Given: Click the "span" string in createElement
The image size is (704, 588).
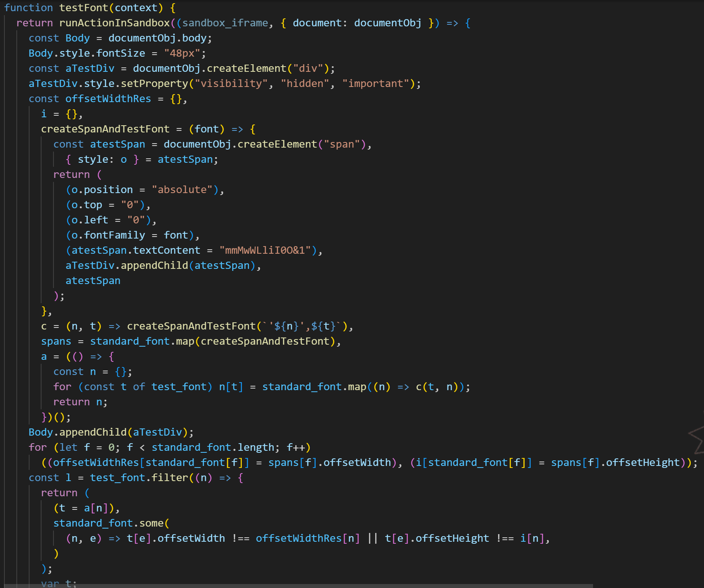Looking at the screenshot, I should (x=342, y=144).
